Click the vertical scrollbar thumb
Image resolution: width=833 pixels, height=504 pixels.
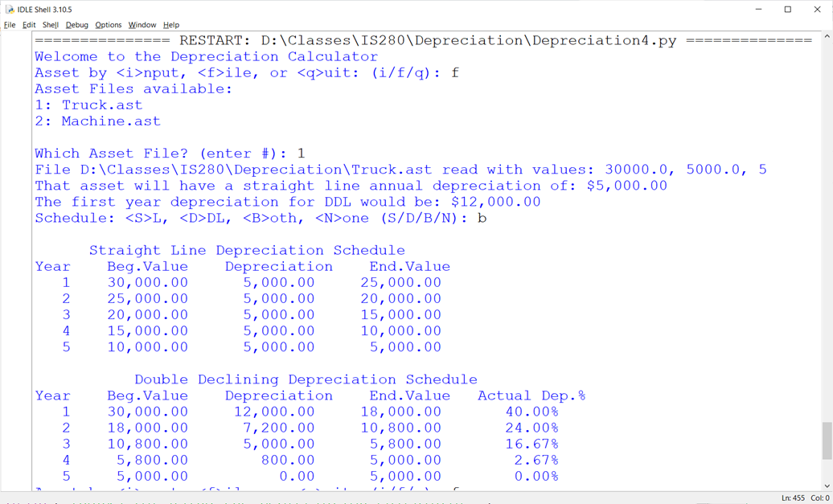click(x=827, y=440)
